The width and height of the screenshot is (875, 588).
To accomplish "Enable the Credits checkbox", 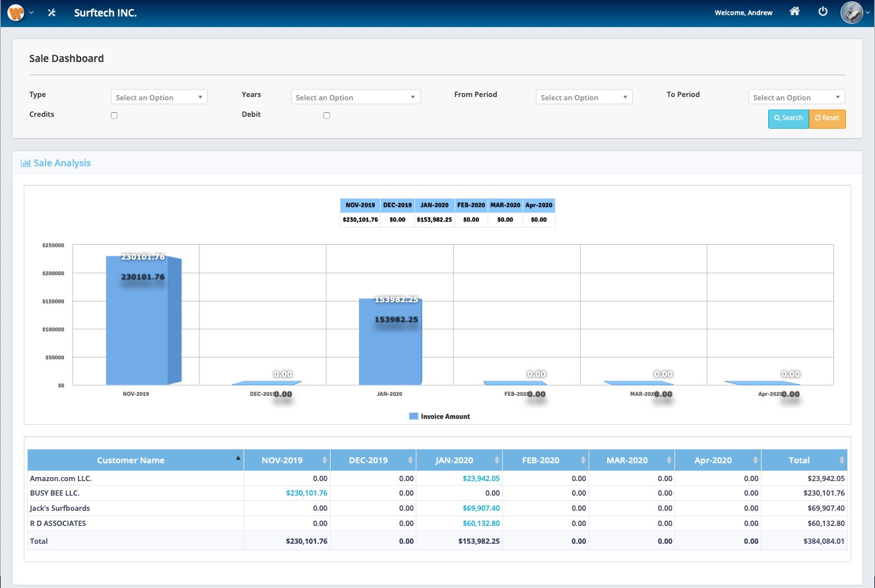I will tap(114, 115).
